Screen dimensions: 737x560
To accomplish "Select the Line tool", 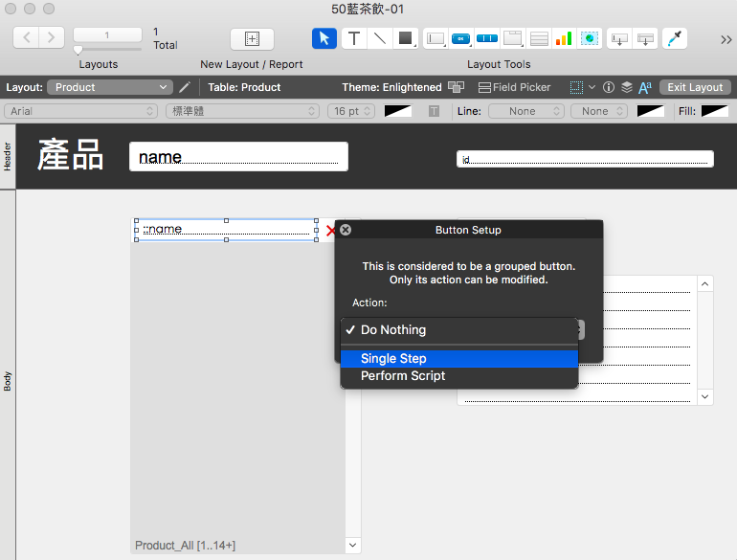I will click(379, 38).
